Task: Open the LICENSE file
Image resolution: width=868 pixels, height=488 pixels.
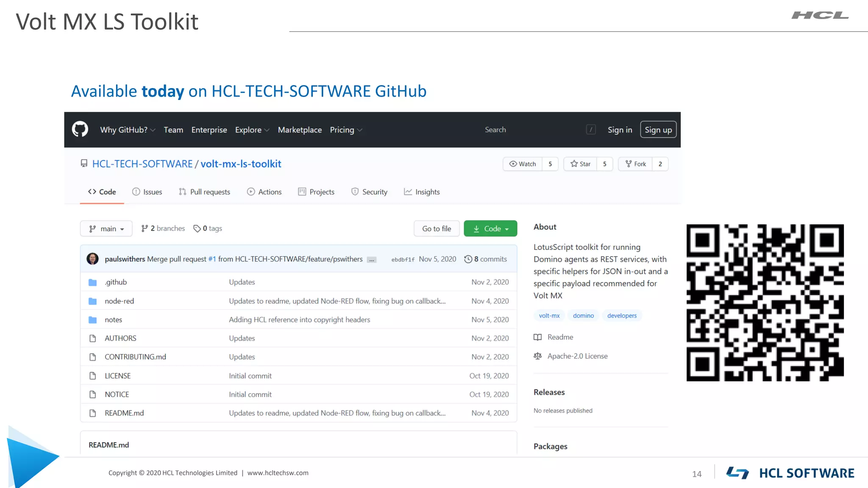Action: click(x=118, y=376)
